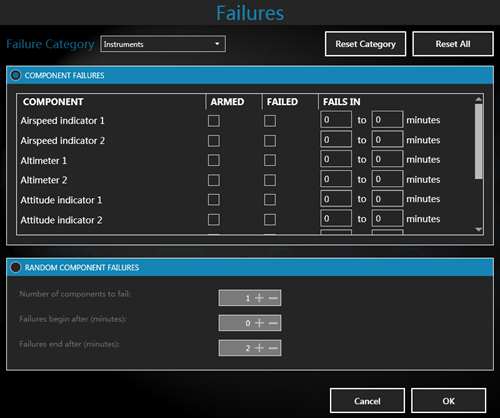The width and height of the screenshot is (500, 418).
Task: Increase number of components to fail plus icon
Action: click(259, 298)
